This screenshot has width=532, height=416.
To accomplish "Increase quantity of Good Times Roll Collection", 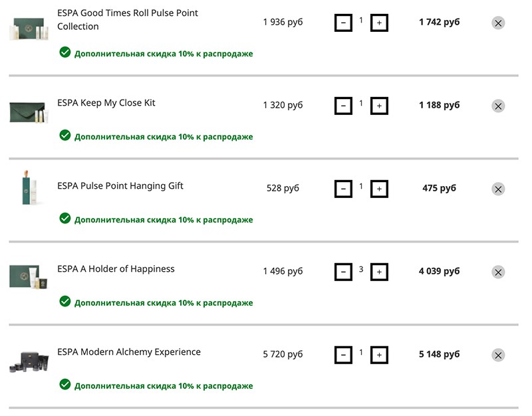I will pos(379,23).
